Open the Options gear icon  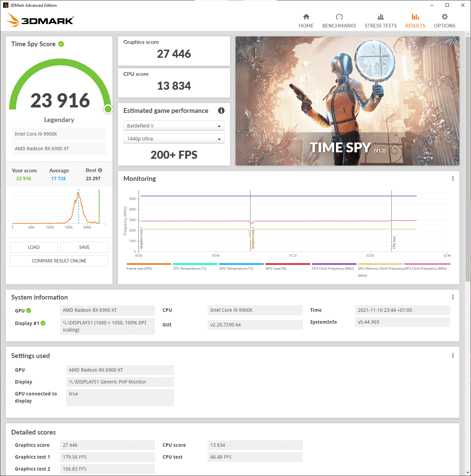coord(444,17)
